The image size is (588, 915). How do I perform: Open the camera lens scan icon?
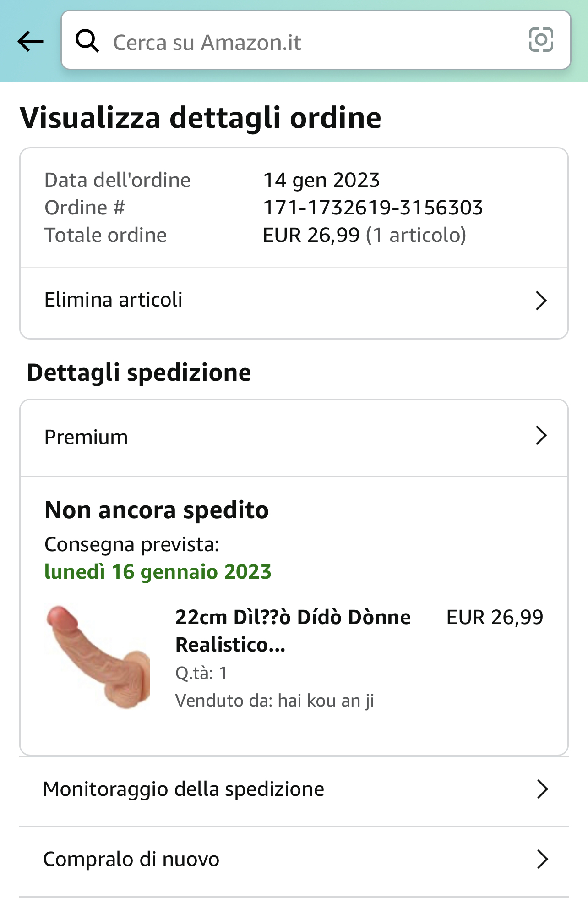click(x=541, y=40)
